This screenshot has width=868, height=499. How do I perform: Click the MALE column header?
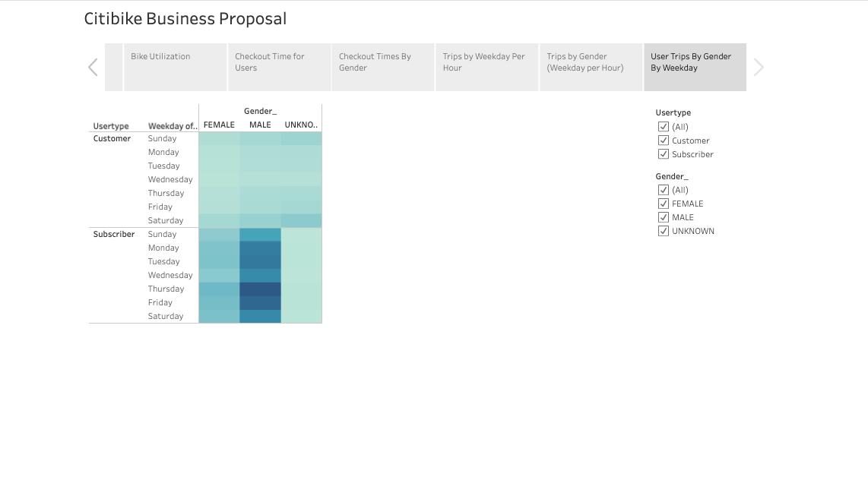pyautogui.click(x=259, y=125)
